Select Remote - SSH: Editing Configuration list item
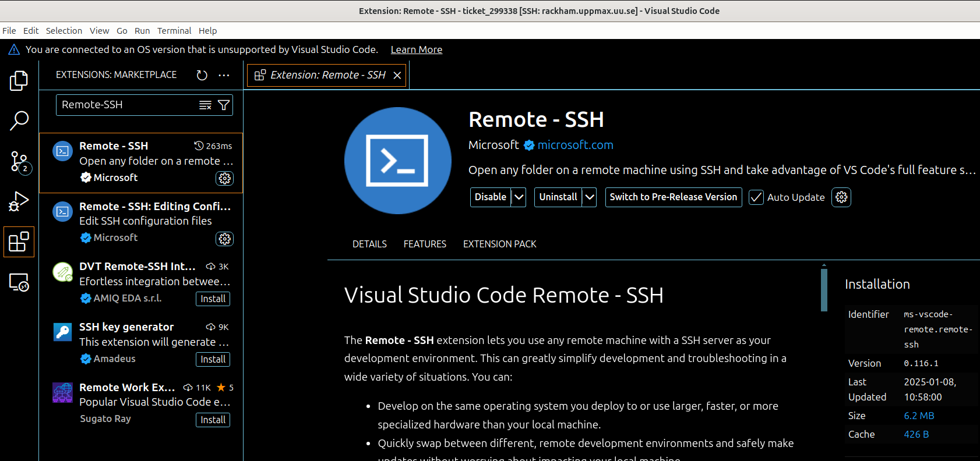 tap(141, 224)
